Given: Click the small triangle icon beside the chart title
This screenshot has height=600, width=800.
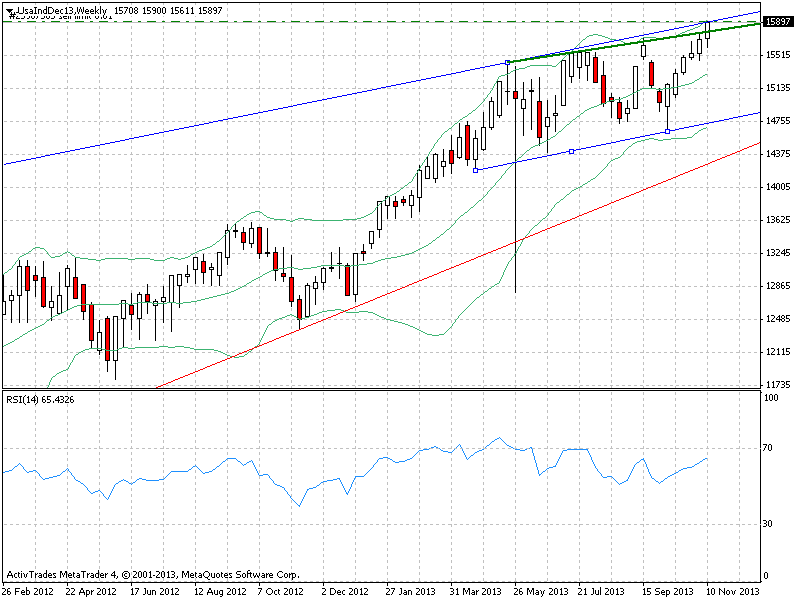Looking at the screenshot, I should click(9, 11).
